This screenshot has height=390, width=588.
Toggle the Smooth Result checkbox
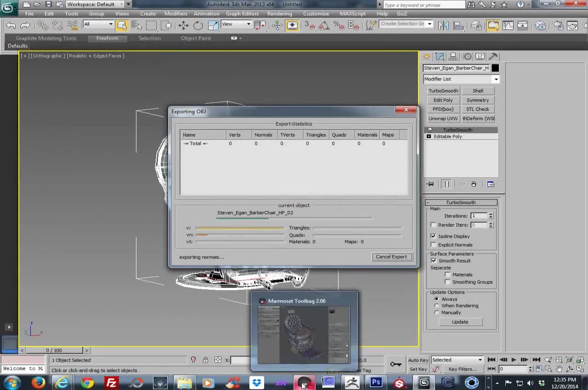coord(434,261)
